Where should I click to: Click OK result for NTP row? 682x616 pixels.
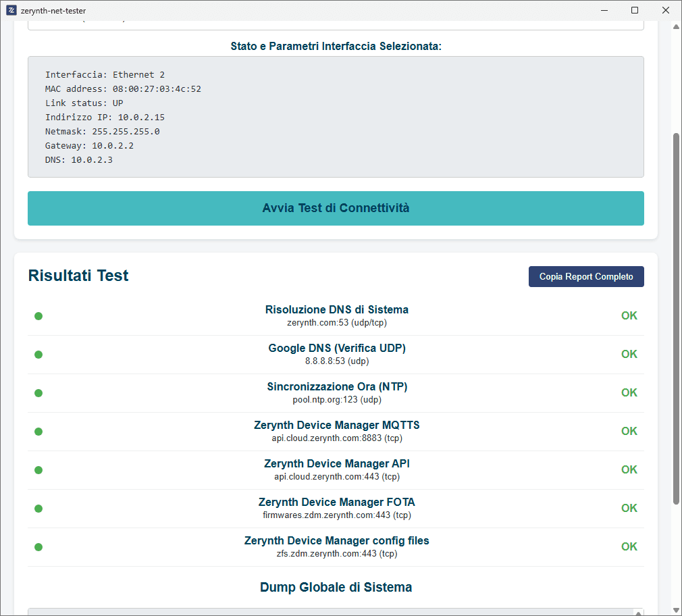[x=629, y=393]
